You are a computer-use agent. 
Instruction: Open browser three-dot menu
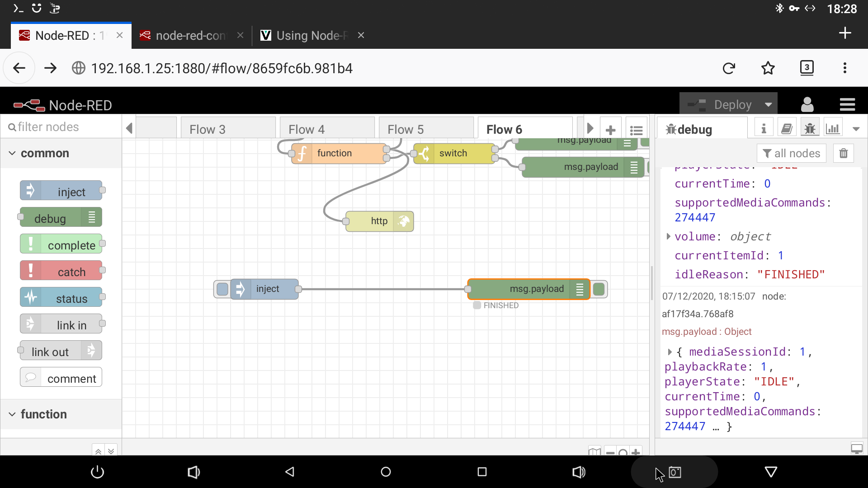(x=845, y=68)
